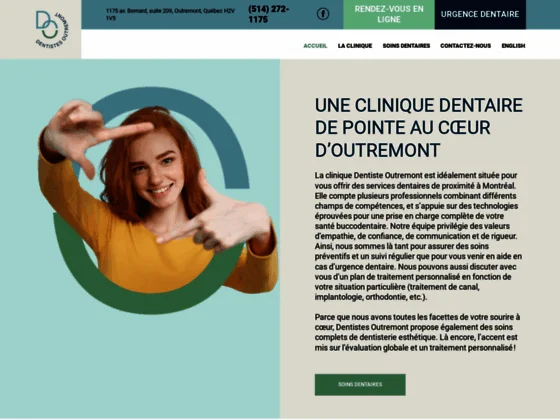Open the La clinique menu item
Viewport: 560px width, 420px height.
tap(355, 46)
